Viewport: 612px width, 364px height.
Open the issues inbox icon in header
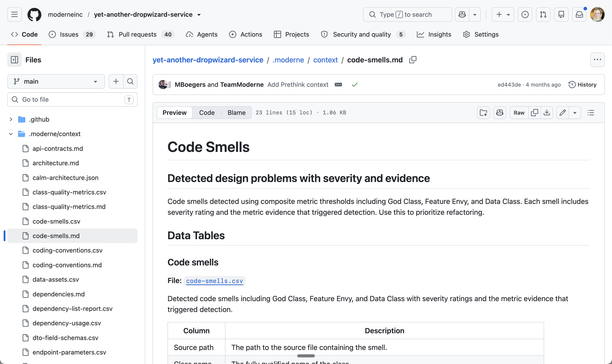pyautogui.click(x=525, y=14)
